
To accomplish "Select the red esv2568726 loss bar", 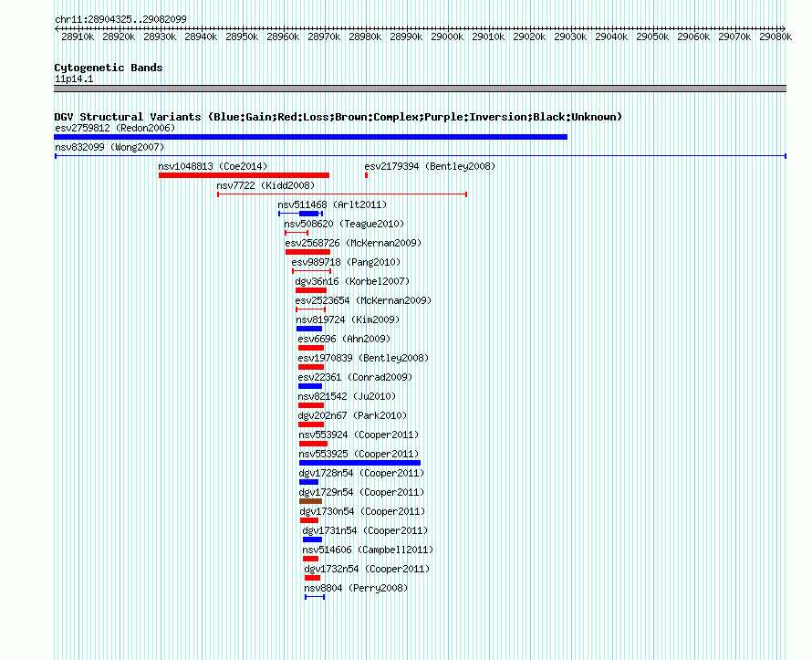I will pyautogui.click(x=307, y=252).
